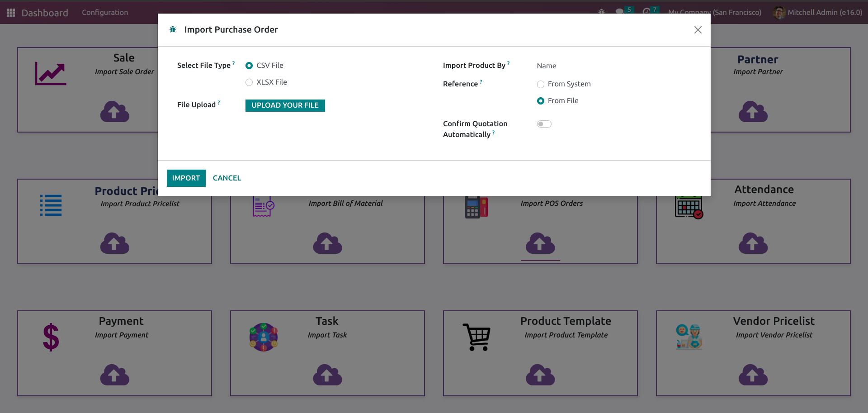Choose the From System reference option
Viewport: 868px width, 413px height.
[x=541, y=84]
